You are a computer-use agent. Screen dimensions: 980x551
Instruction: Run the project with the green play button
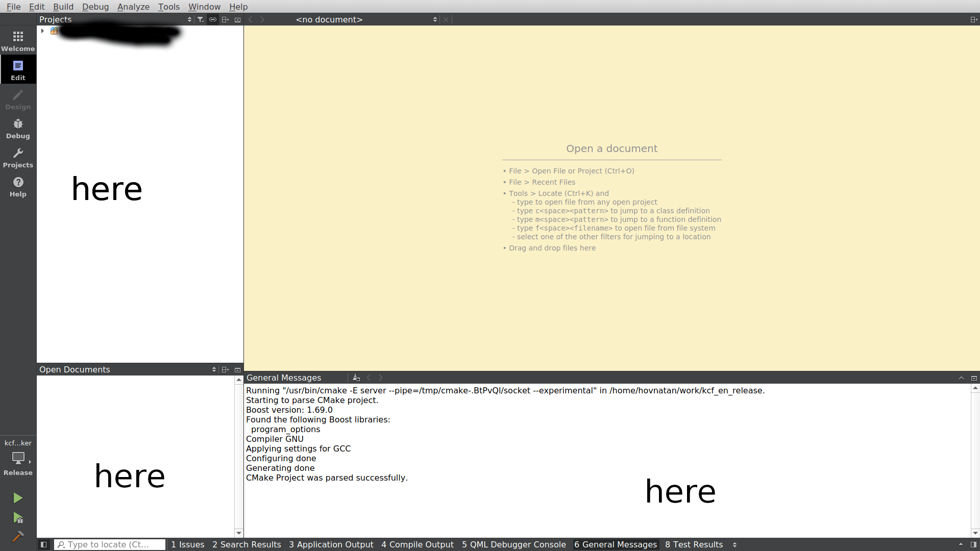coord(18,498)
